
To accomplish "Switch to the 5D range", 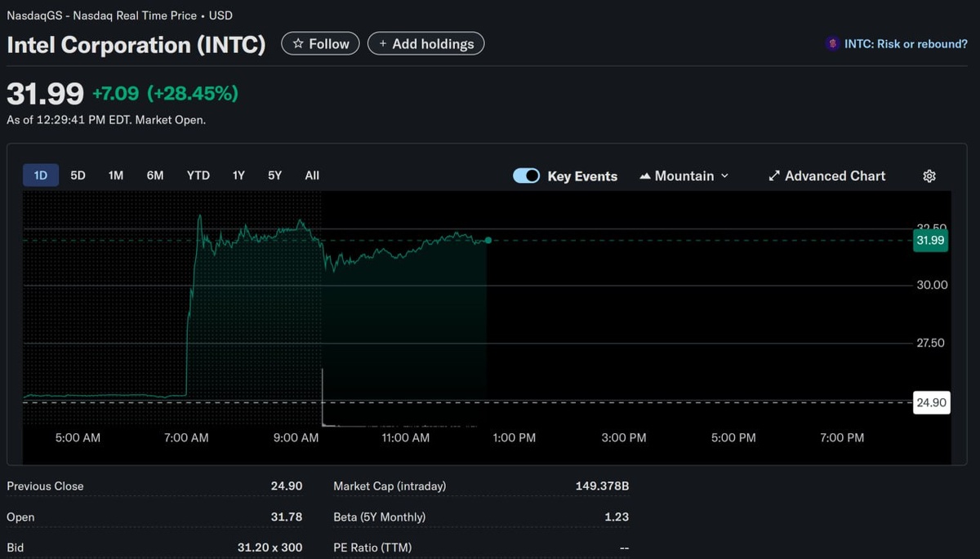I will tap(78, 175).
